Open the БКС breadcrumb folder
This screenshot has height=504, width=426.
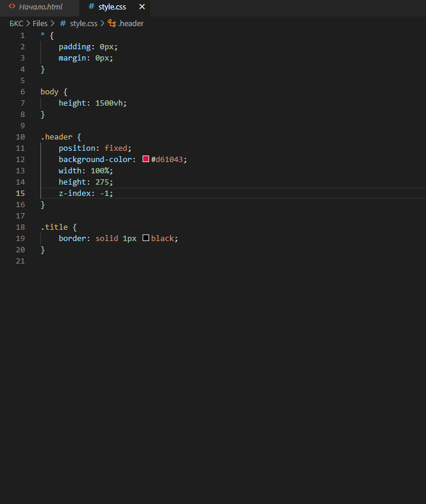(17, 24)
